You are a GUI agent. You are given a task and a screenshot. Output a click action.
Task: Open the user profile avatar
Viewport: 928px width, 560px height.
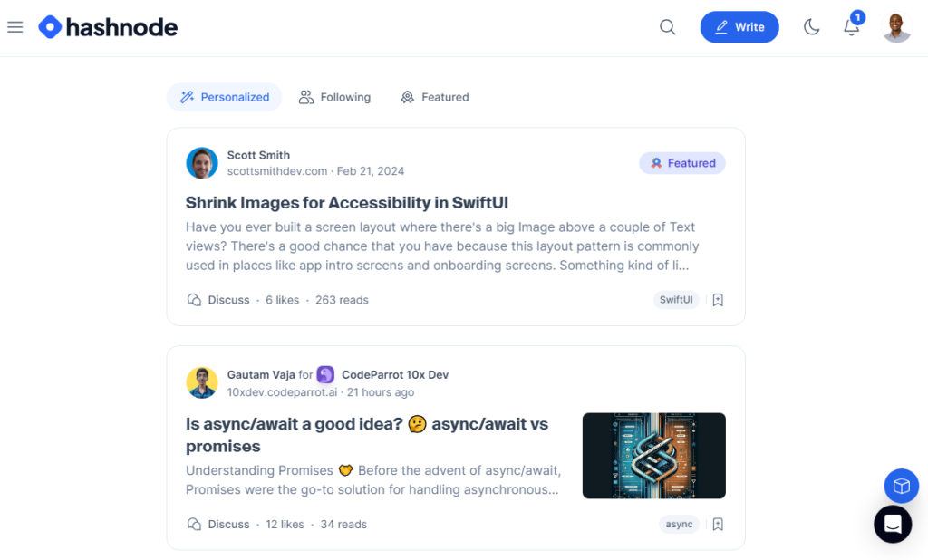(896, 27)
